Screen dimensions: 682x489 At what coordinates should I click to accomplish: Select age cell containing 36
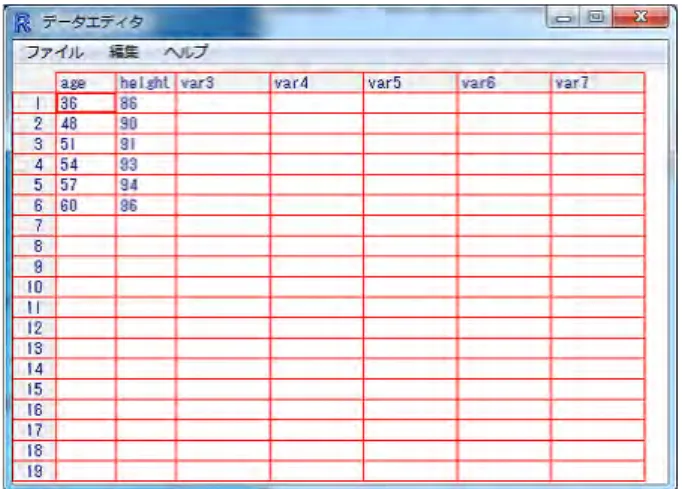pos(86,103)
